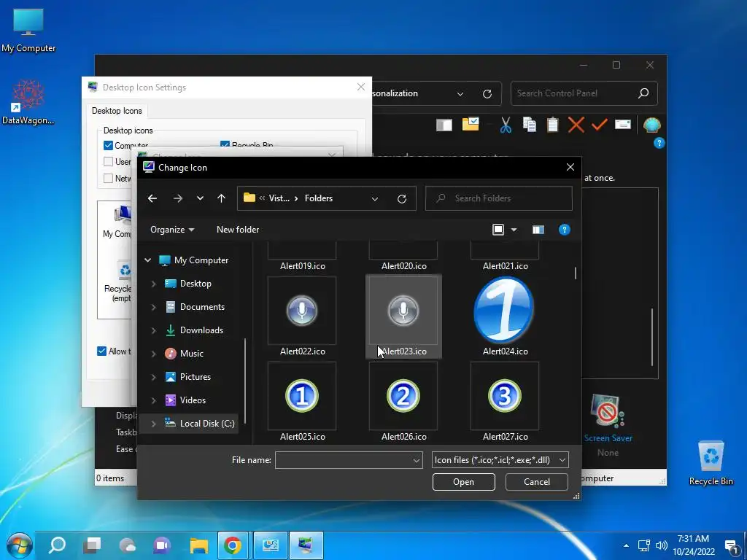Open the Organize menu
Screen dimensions: 747x560
point(172,230)
